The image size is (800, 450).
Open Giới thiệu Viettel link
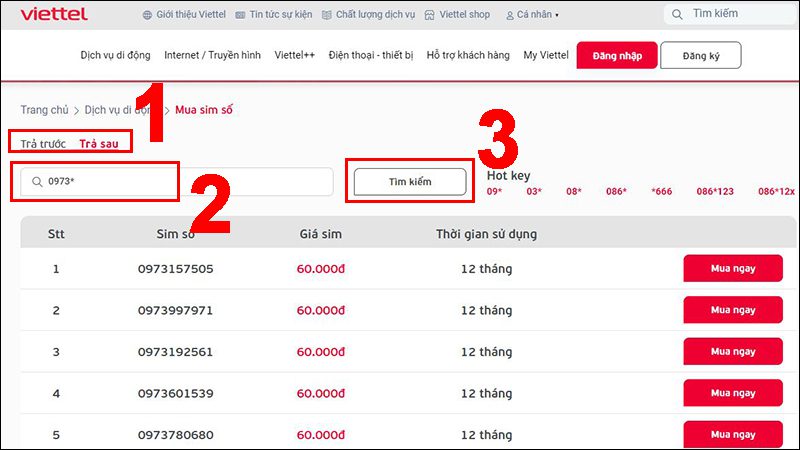point(191,15)
